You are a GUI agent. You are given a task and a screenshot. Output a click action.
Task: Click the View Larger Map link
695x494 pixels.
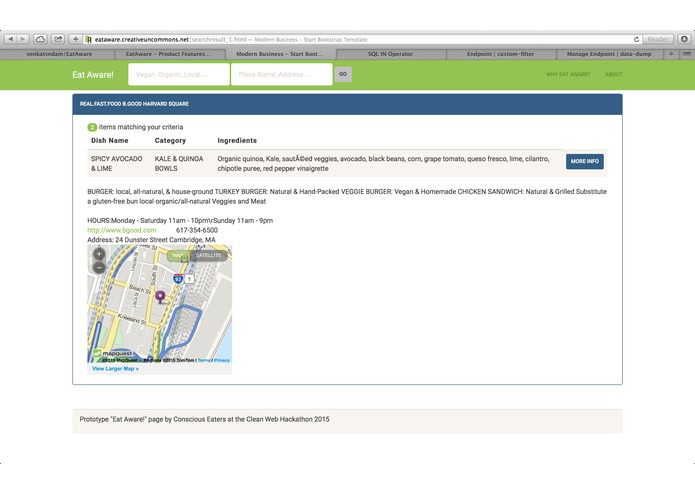point(115,369)
